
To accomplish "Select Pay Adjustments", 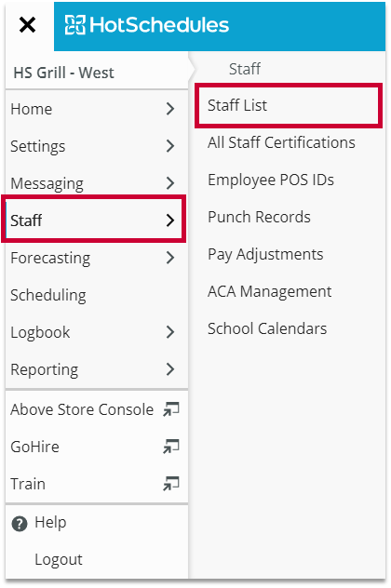I will [265, 255].
